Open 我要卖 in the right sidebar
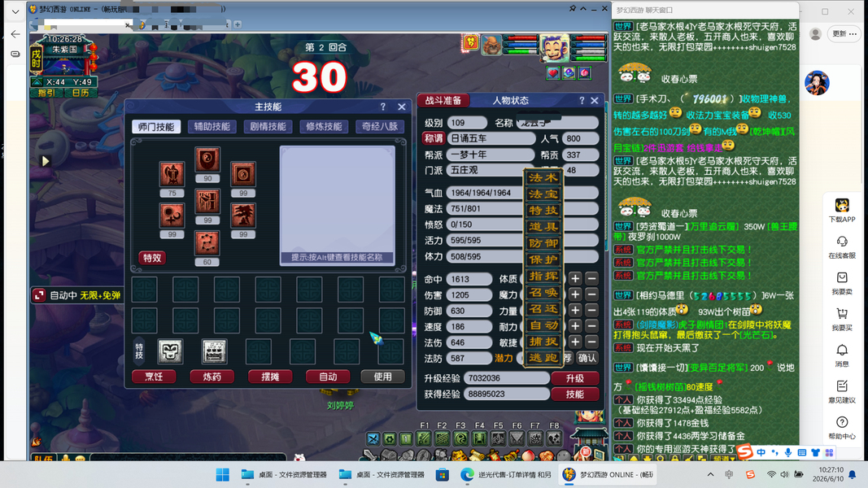Viewport: 868px width, 488px height. coord(842,283)
